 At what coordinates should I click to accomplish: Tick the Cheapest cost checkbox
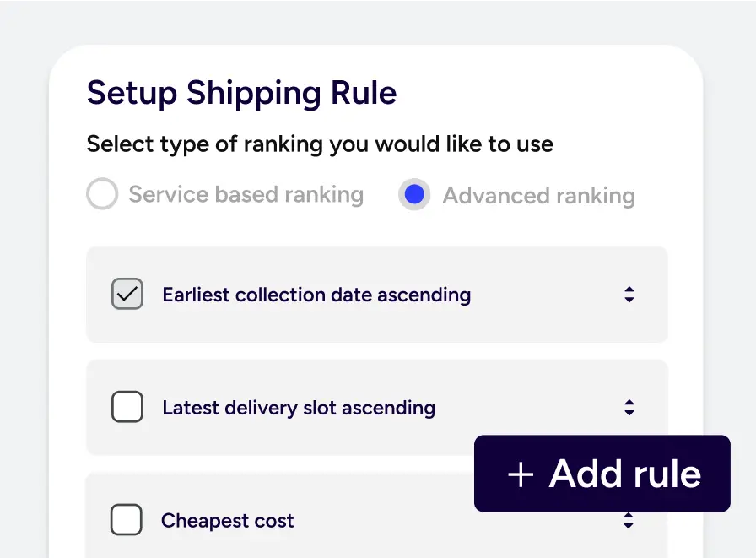pos(127,520)
